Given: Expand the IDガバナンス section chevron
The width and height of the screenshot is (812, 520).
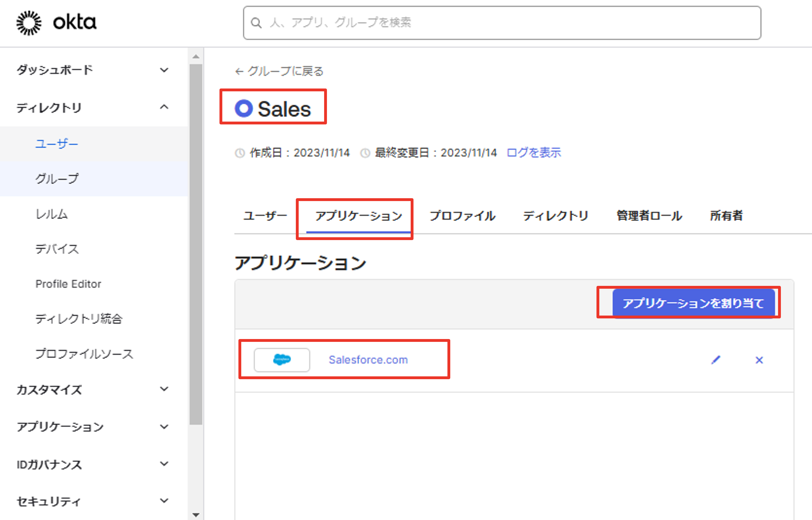Looking at the screenshot, I should click(164, 464).
